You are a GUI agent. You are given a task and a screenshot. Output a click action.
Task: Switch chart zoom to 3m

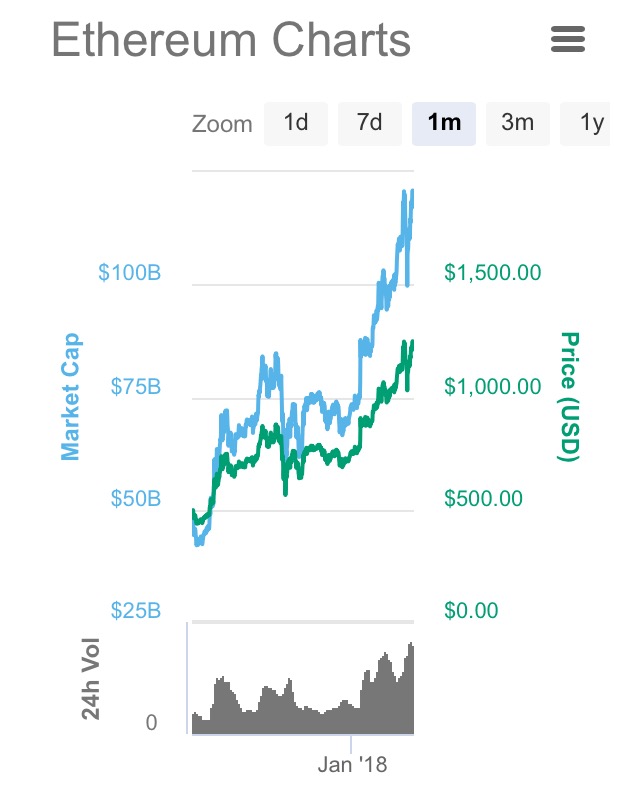(518, 123)
